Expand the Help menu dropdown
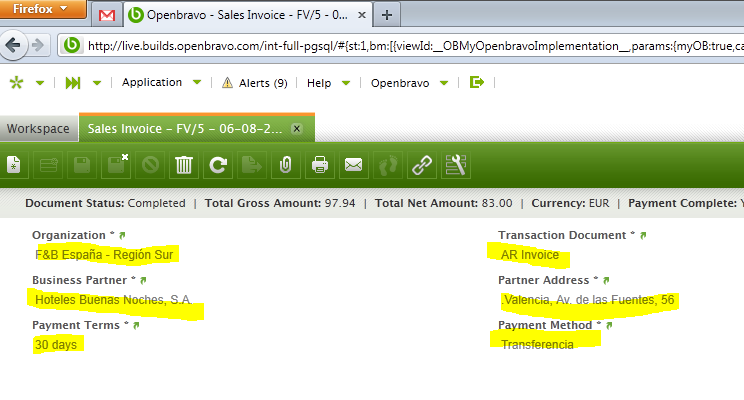 (328, 83)
